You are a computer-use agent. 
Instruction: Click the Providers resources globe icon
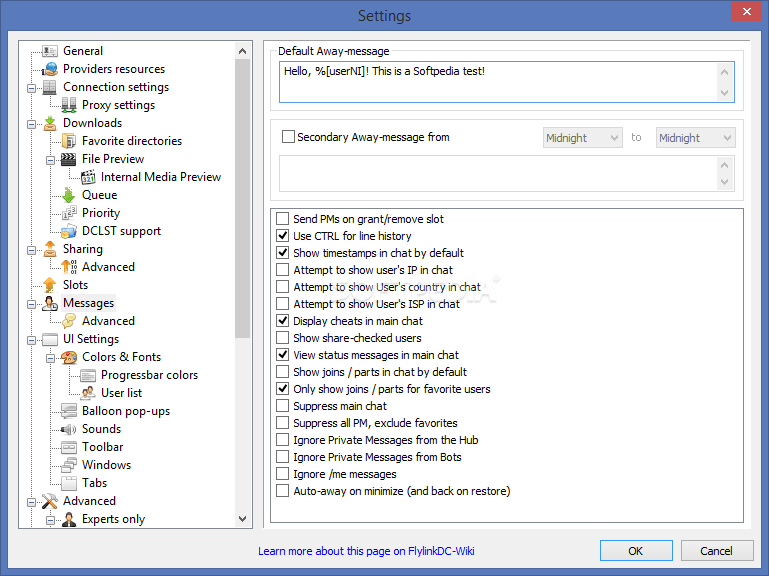pos(50,69)
